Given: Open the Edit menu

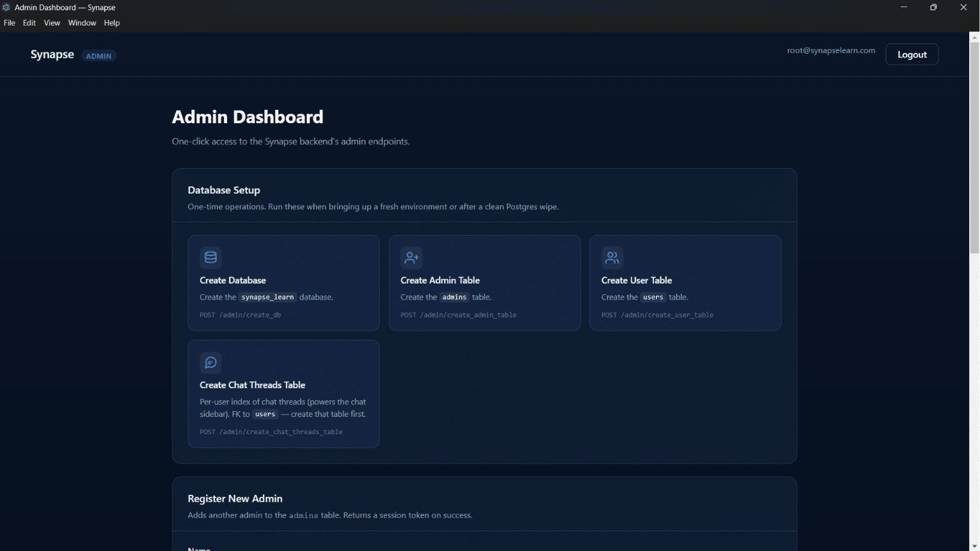Looking at the screenshot, I should point(29,23).
